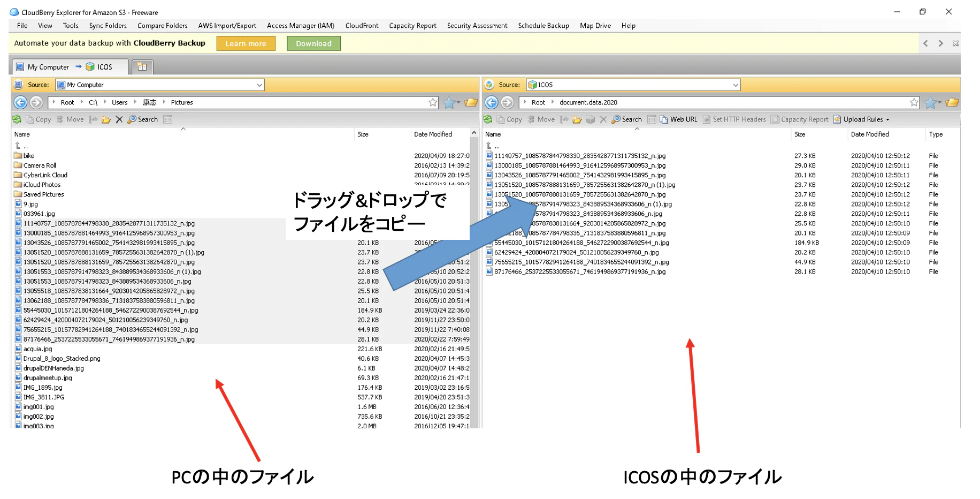This screenshot has width=980, height=499.
Task: Select the My Computer → ICOS tab
Action: [x=70, y=67]
